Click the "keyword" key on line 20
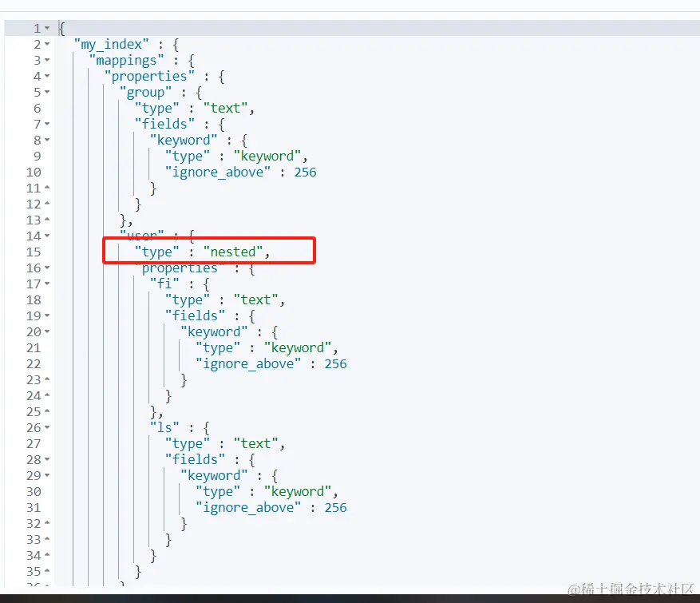This screenshot has width=700, height=603. tap(214, 332)
